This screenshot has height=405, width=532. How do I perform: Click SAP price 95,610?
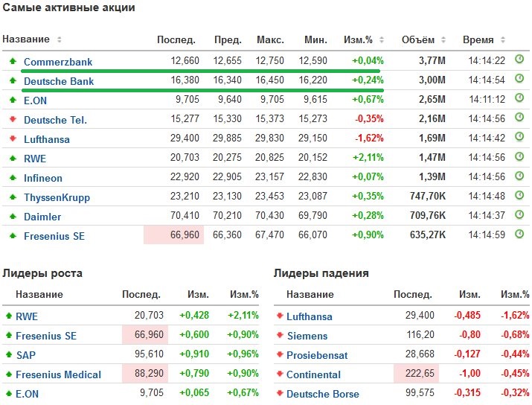(149, 354)
